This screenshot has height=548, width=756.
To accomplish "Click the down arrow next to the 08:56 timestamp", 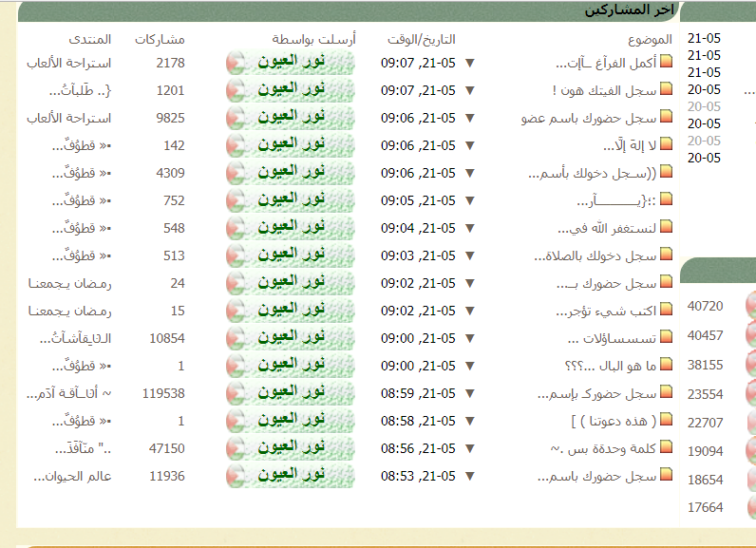I will [x=469, y=448].
